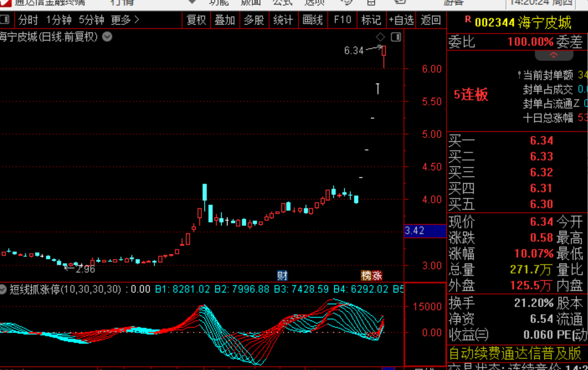Screen dimensions: 588x370
Task: Click the latest candlestick at 6.34
Action: pyautogui.click(x=384, y=51)
